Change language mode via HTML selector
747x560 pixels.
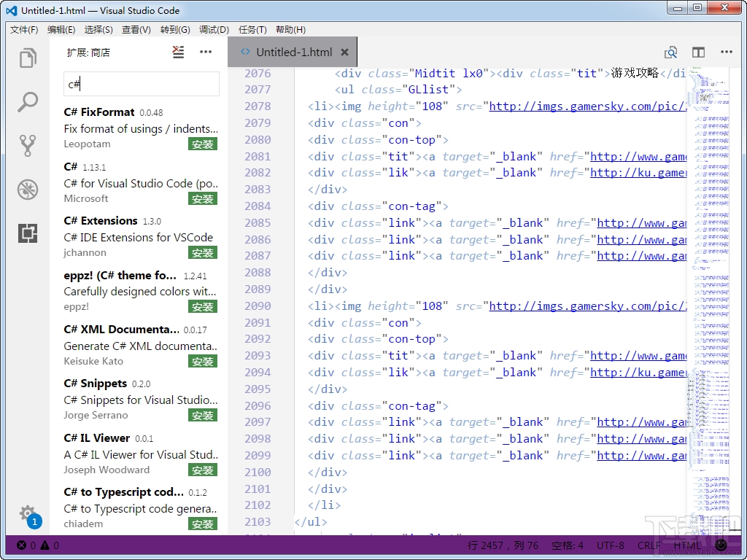click(686, 545)
